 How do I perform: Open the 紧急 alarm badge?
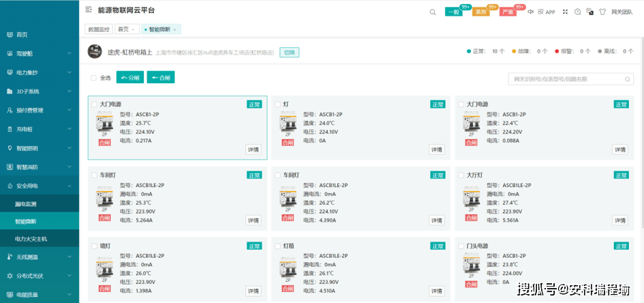(481, 12)
